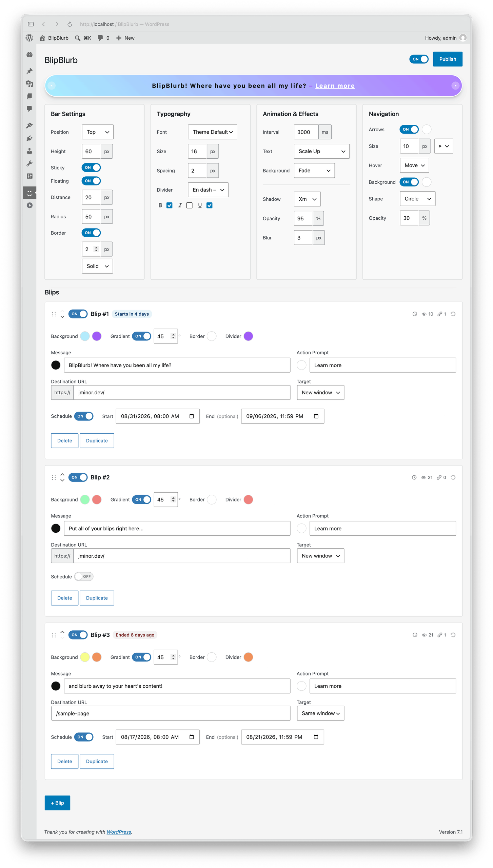Open Tools via the wrench sidebar icon
This screenshot has width=493, height=868.
click(x=29, y=163)
